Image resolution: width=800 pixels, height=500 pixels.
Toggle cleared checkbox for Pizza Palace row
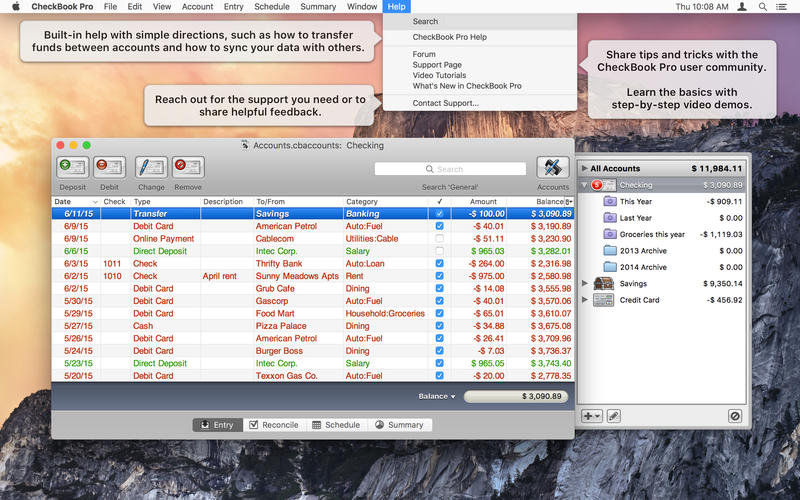click(x=439, y=326)
